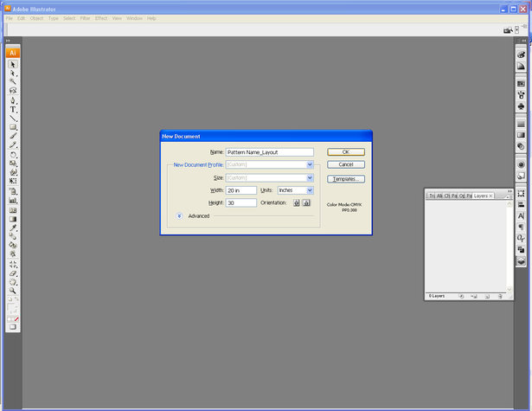Click the Templates... button
532x411 pixels.
point(346,179)
